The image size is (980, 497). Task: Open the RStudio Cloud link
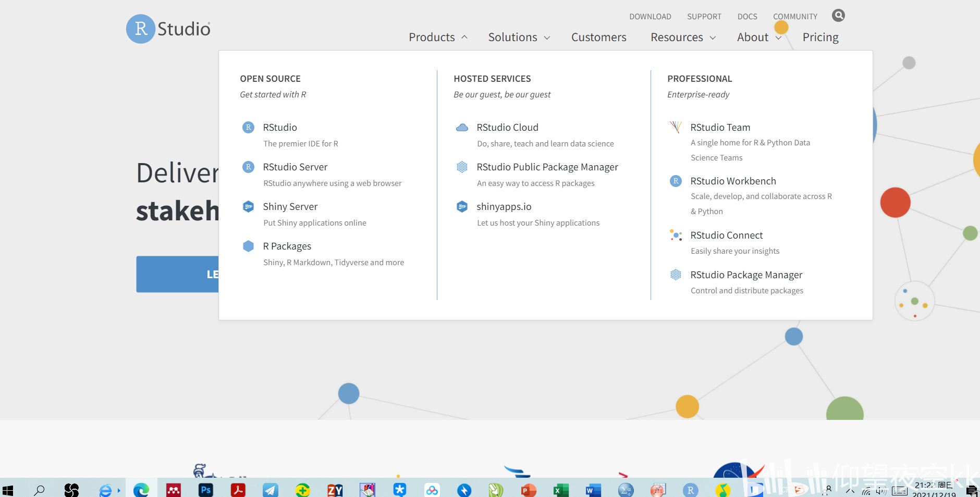[508, 127]
